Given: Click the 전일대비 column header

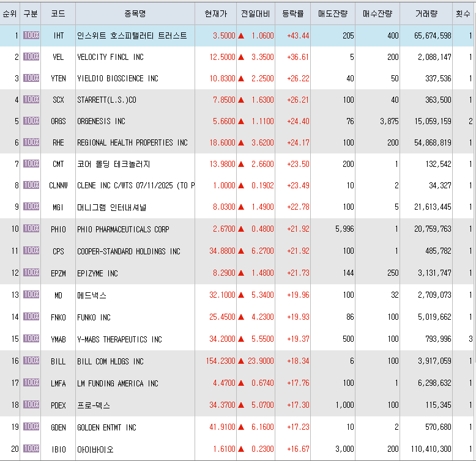Looking at the screenshot, I should coord(256,13).
